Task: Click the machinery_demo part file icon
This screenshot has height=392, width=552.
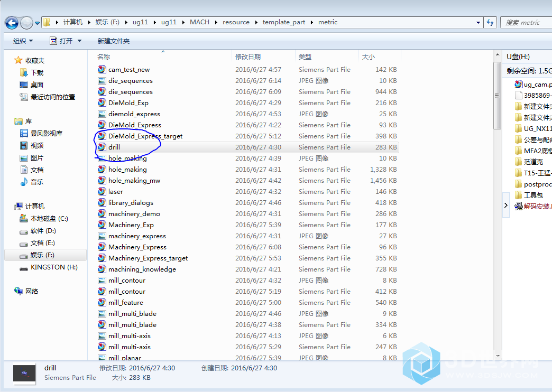Action: click(x=102, y=213)
